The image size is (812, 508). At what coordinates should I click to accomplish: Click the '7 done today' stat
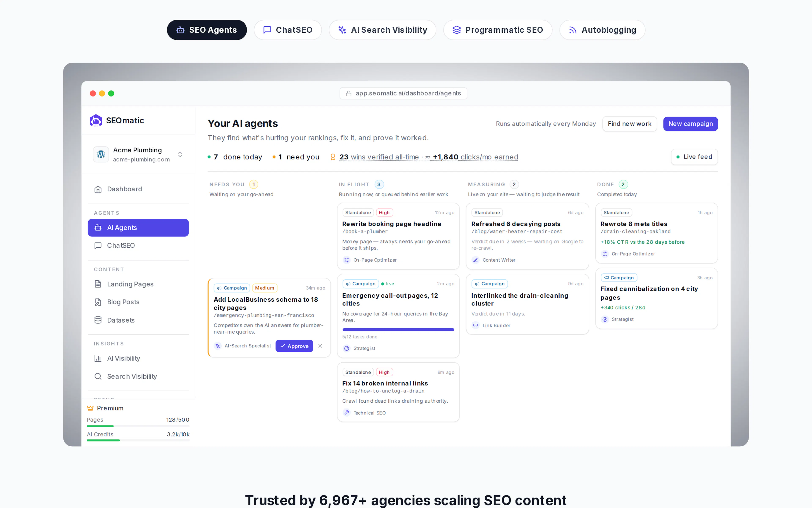pos(235,157)
